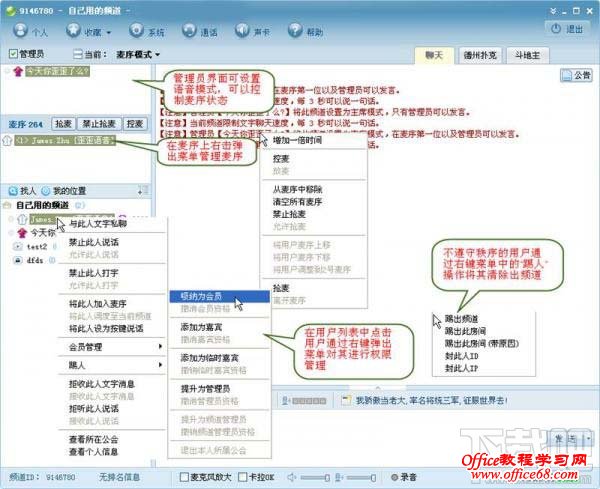
Task: Expand the 会员管理 submenu arrow
Action: tap(160, 346)
